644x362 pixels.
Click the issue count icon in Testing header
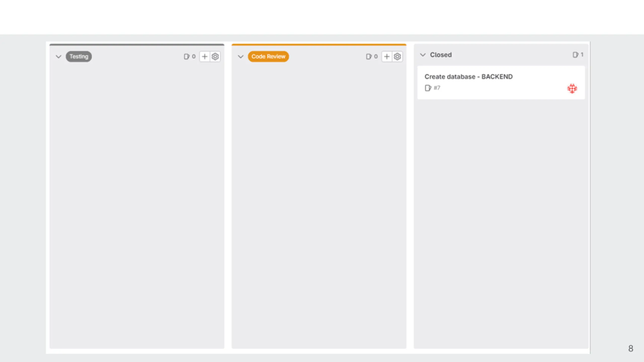coord(186,57)
